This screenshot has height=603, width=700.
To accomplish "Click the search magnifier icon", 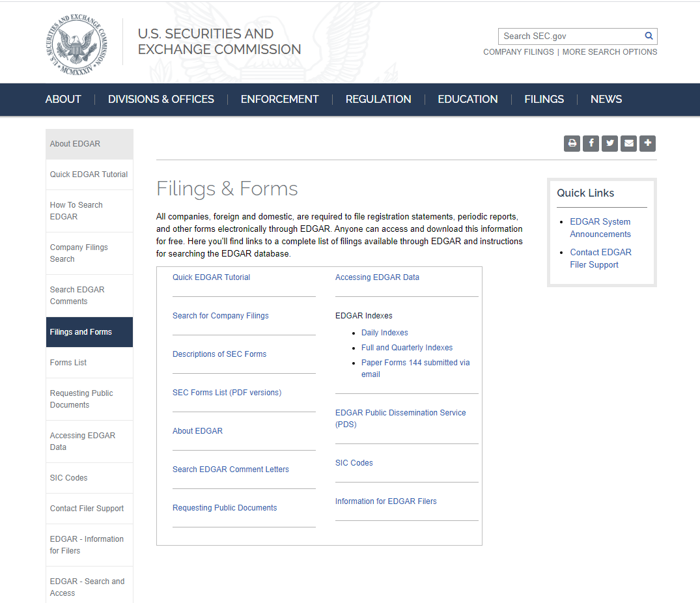I will click(x=649, y=36).
